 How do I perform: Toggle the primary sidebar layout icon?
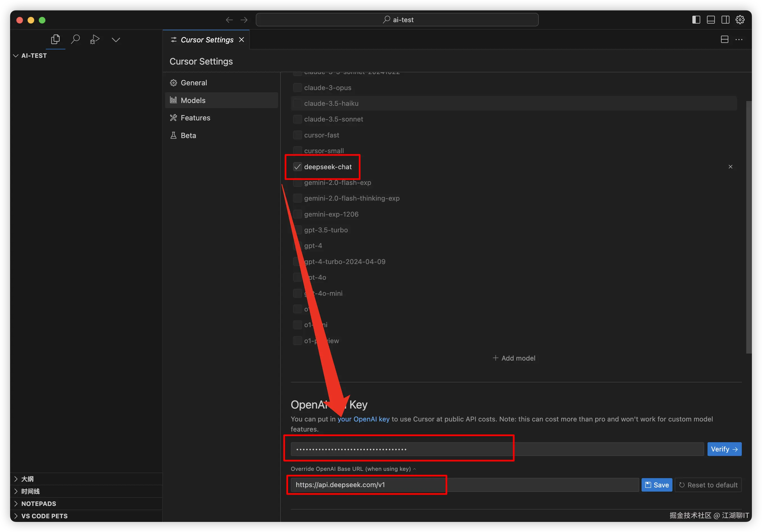tap(696, 20)
